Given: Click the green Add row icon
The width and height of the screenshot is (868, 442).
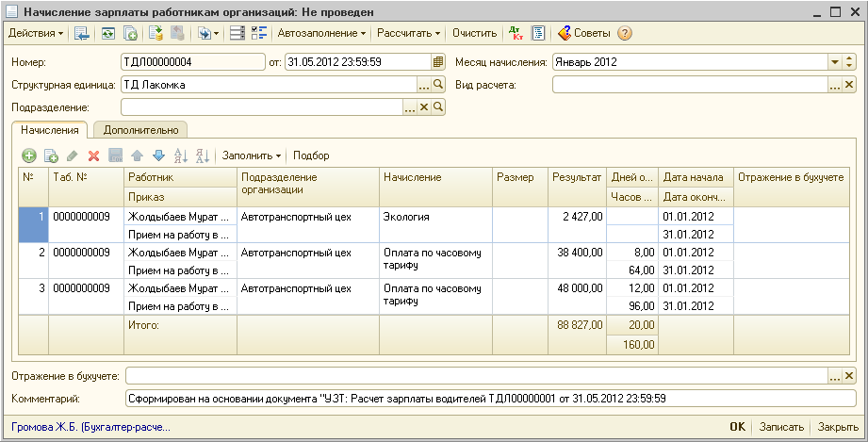Looking at the screenshot, I should pyautogui.click(x=29, y=156).
